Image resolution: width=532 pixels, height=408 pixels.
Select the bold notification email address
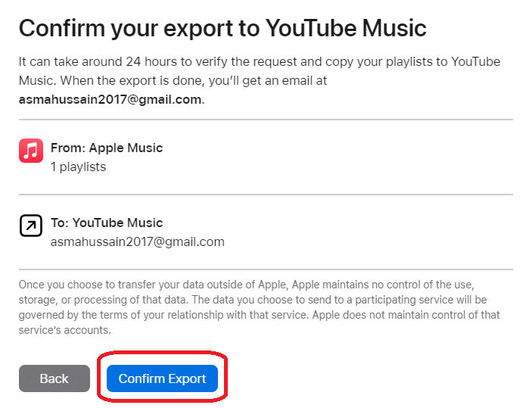tap(110, 99)
